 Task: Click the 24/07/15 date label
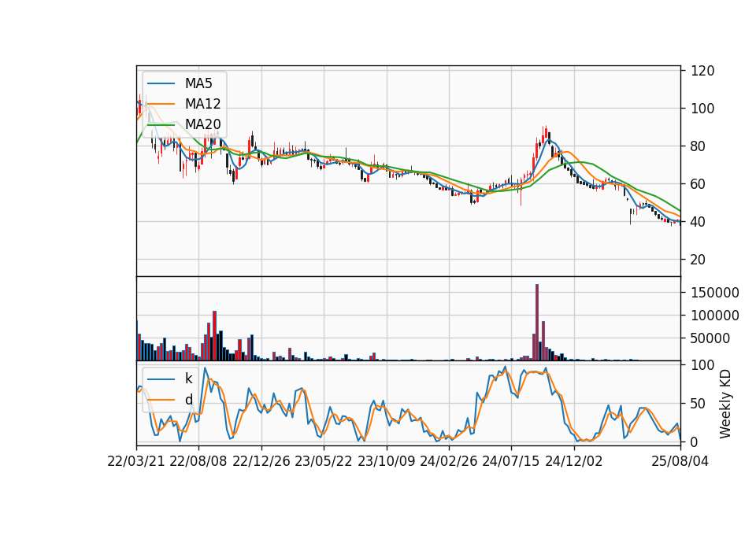pyautogui.click(x=511, y=461)
